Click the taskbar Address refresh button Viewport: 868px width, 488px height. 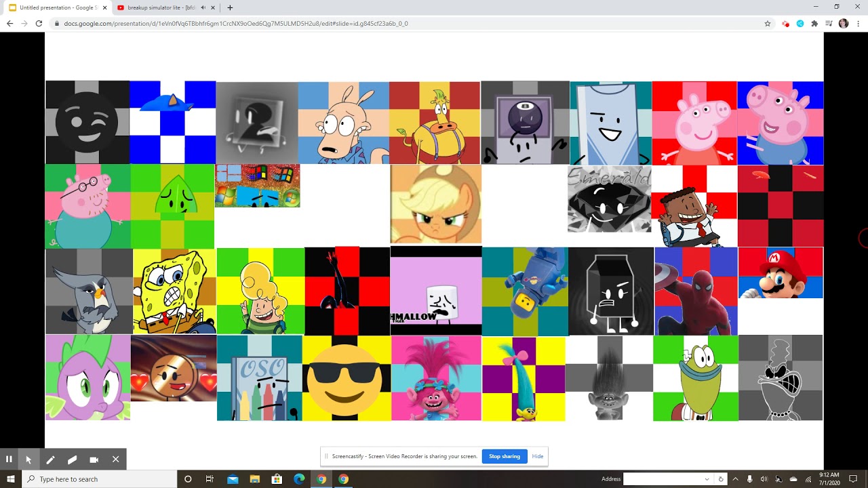pyautogui.click(x=721, y=479)
